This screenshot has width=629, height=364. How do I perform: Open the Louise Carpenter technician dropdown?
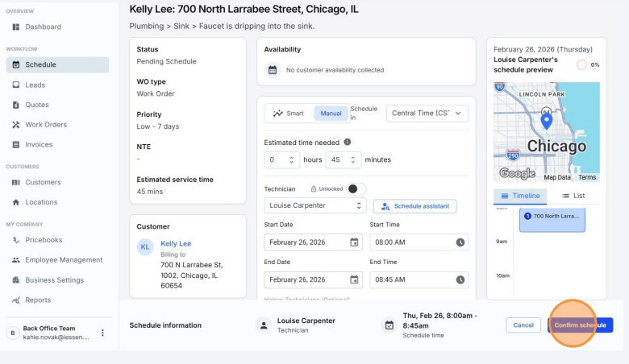314,206
